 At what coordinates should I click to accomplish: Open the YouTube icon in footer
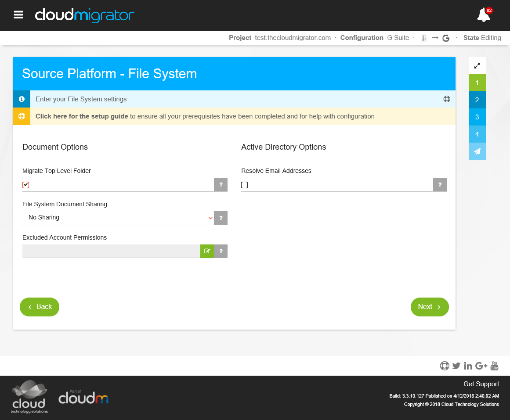pyautogui.click(x=494, y=366)
